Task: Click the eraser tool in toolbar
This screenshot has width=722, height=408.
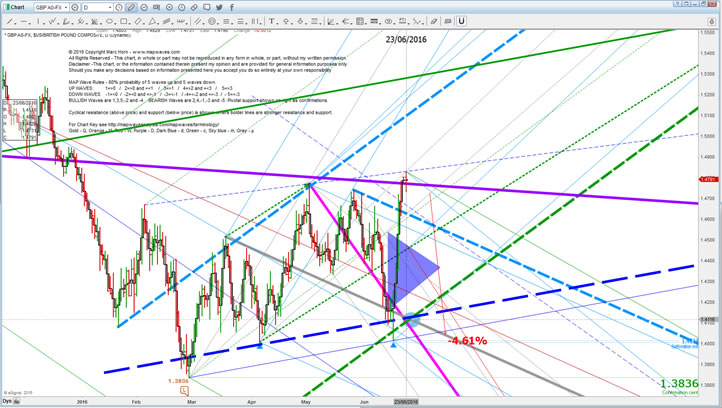Action: point(433,21)
